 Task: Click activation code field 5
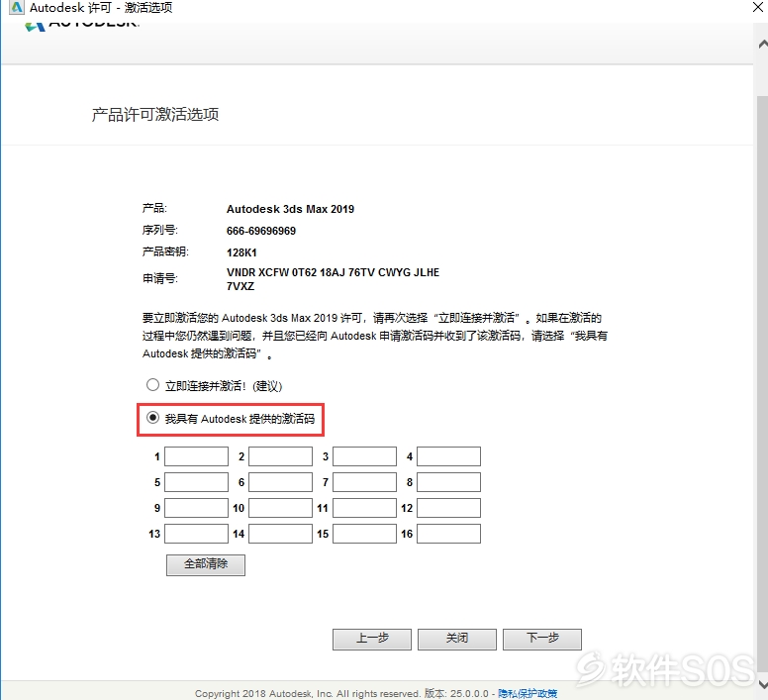tap(196, 482)
